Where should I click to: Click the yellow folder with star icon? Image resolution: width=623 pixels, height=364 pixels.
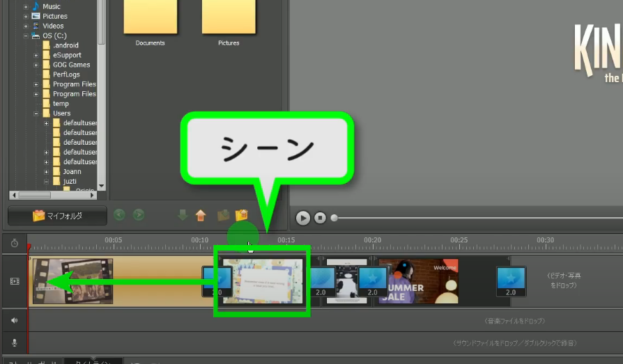point(242,215)
